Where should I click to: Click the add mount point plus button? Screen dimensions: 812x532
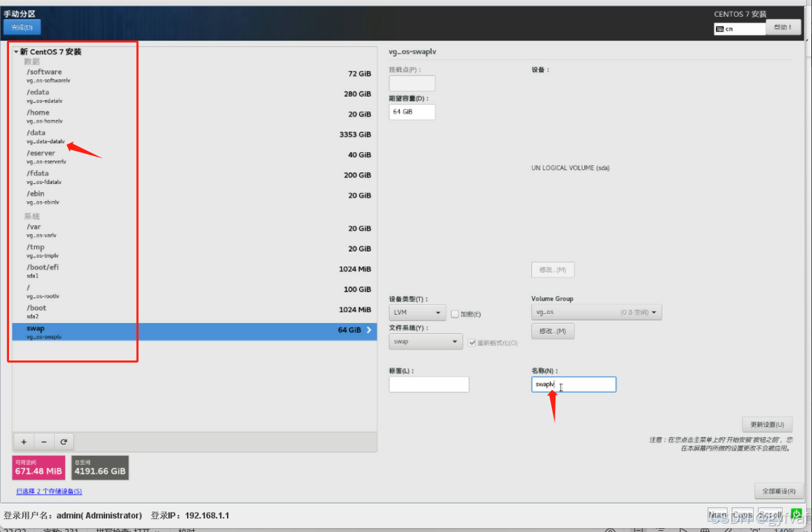pos(24,442)
